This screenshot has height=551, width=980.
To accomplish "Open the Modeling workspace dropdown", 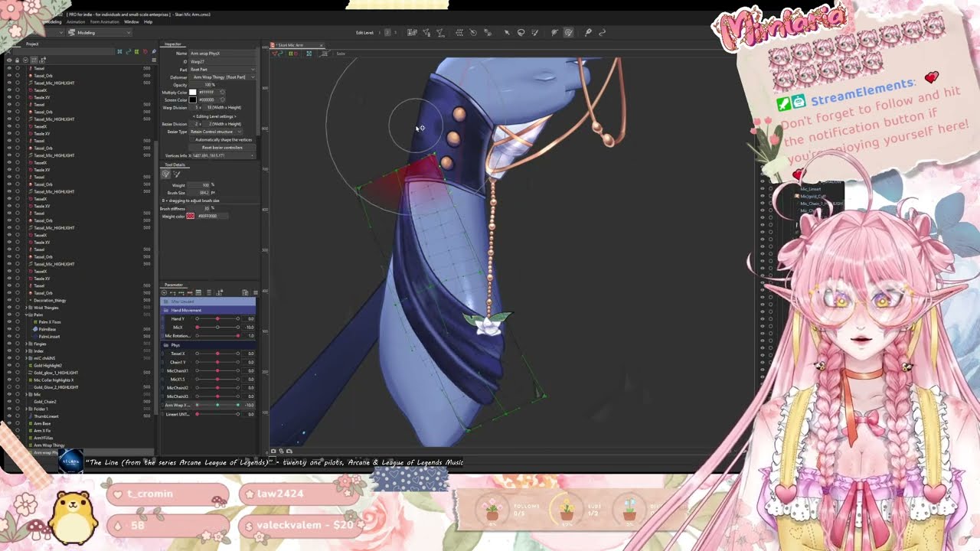I will tap(100, 32).
